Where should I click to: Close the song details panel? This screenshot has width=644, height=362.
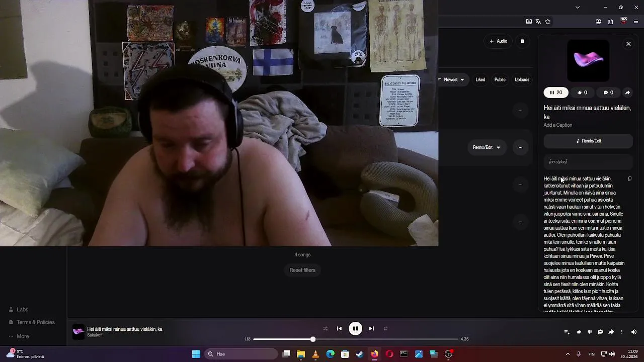coord(628,44)
